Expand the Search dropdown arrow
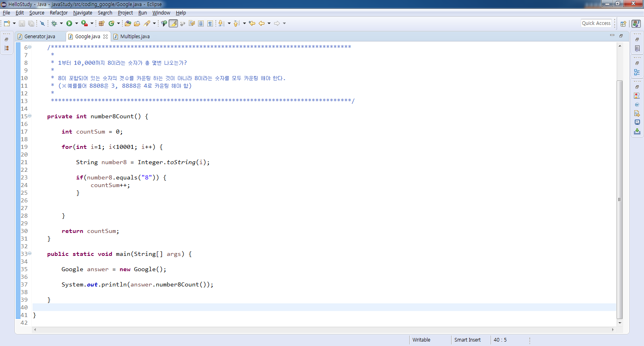644x346 pixels. pos(154,23)
